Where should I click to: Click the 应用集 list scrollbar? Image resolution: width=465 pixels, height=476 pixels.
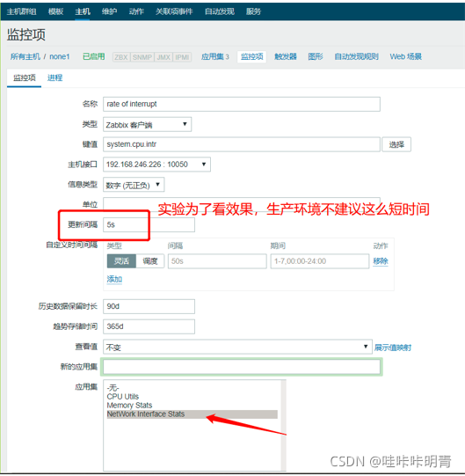(283, 425)
